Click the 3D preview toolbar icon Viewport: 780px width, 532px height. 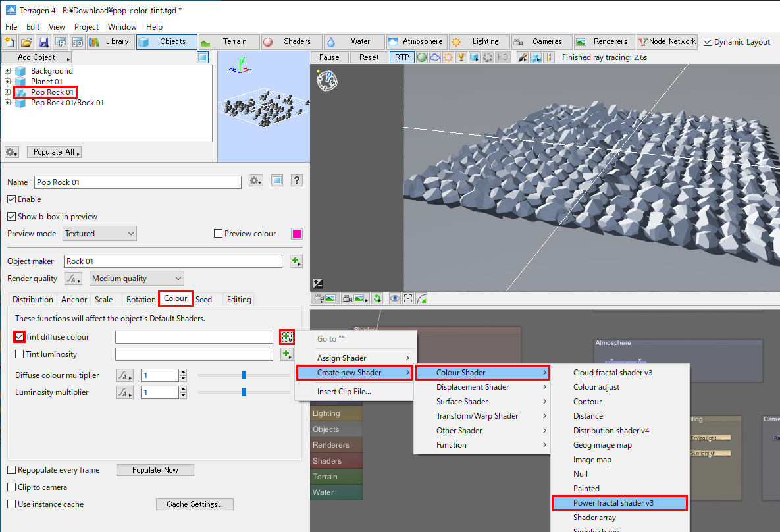pos(78,42)
